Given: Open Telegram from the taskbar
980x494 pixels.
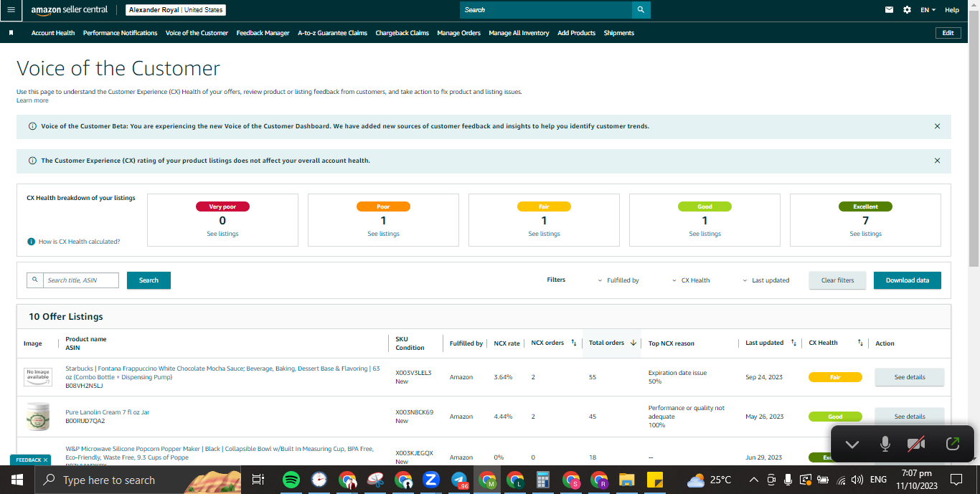Looking at the screenshot, I should coord(459,480).
